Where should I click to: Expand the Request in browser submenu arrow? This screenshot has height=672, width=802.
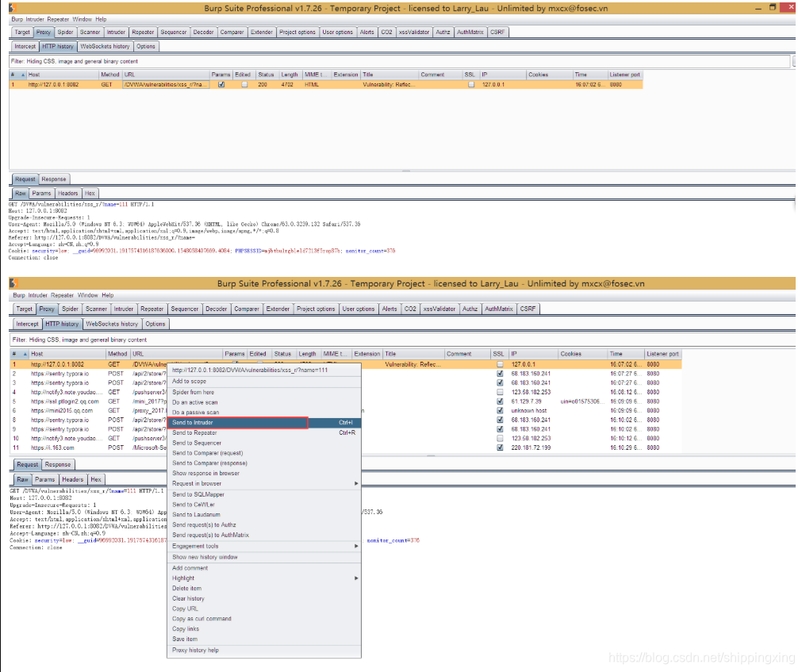point(356,483)
